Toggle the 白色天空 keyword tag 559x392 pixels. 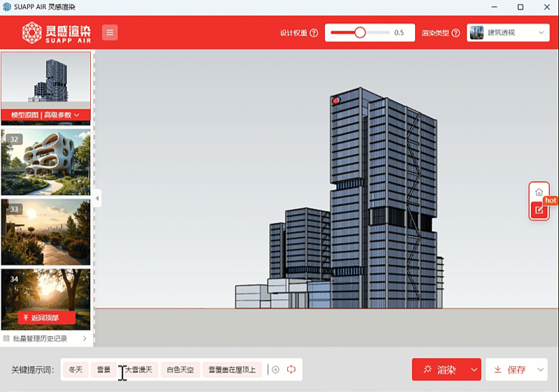[x=180, y=370]
